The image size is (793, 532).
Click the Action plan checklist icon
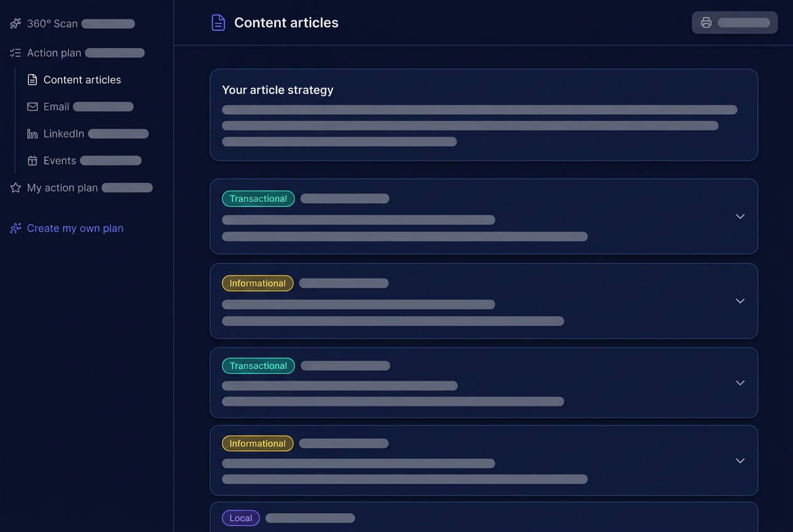[16, 53]
